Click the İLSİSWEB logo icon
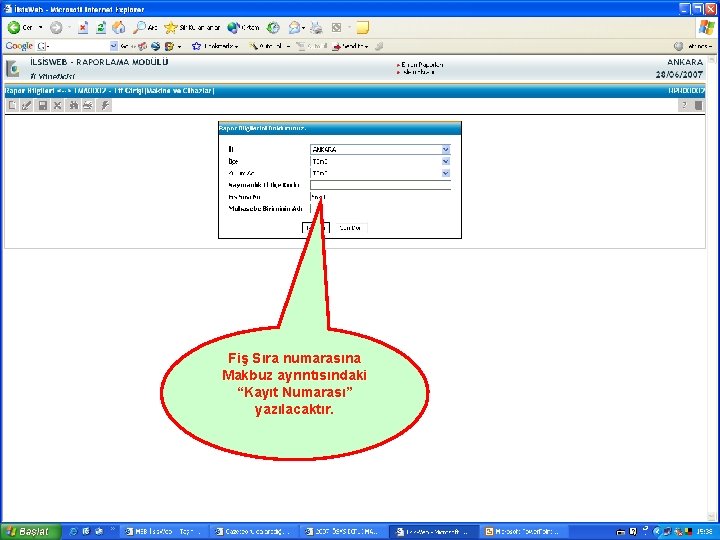 [13, 69]
